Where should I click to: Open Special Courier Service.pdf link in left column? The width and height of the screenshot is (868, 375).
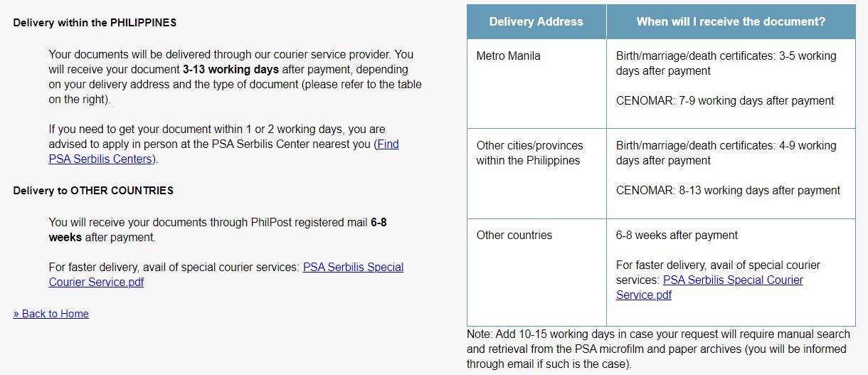(226, 275)
